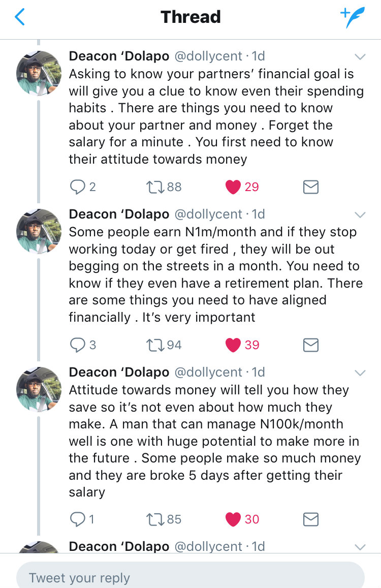
Task: Open Deacon 'Dolapo name on third tweet
Action: 119,372
